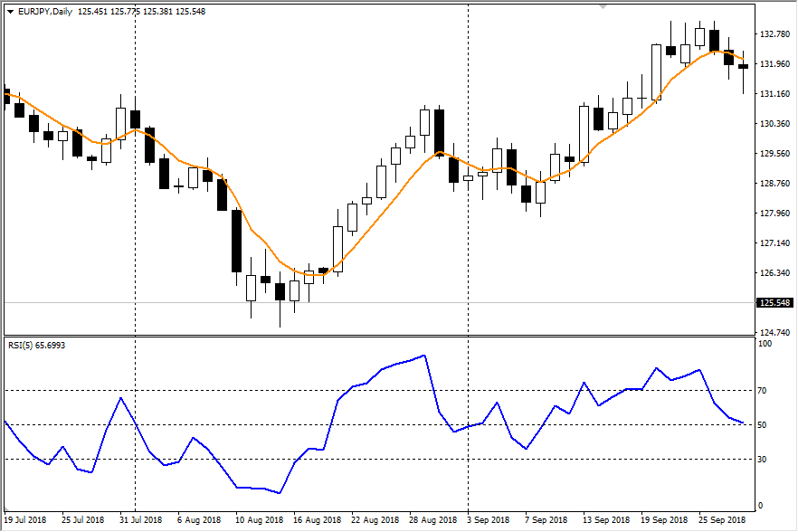This screenshot has height=532, width=798.
Task: Click the 25 Sep 2018 date label
Action: pyautogui.click(x=721, y=520)
